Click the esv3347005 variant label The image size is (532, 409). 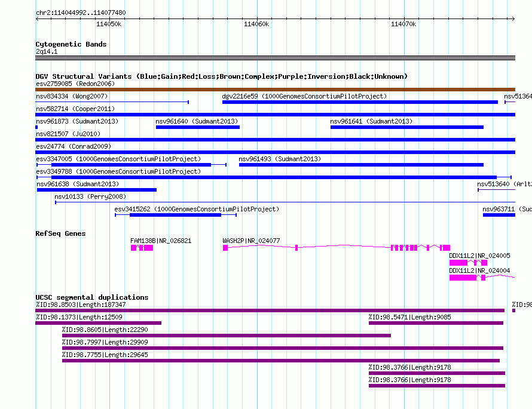(118, 159)
